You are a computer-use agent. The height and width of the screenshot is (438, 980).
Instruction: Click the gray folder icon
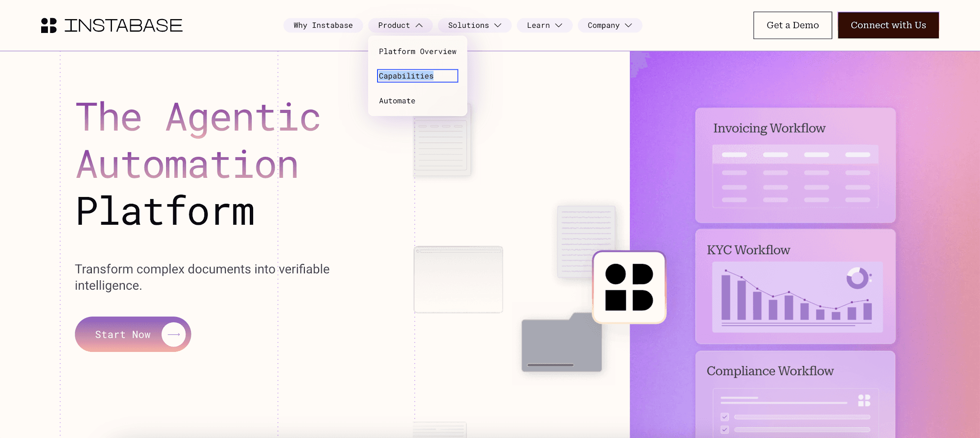[562, 342]
